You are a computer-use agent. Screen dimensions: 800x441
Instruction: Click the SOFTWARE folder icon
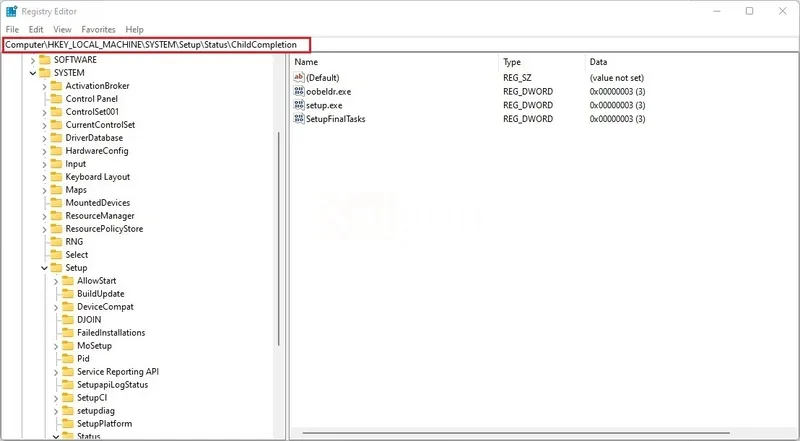point(45,60)
